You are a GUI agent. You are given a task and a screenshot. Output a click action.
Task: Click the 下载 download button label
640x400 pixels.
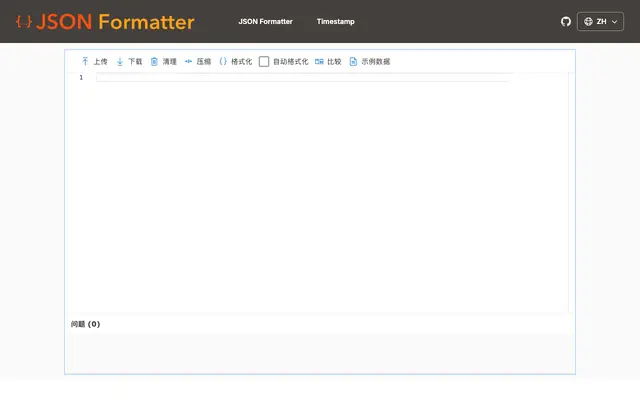point(135,62)
